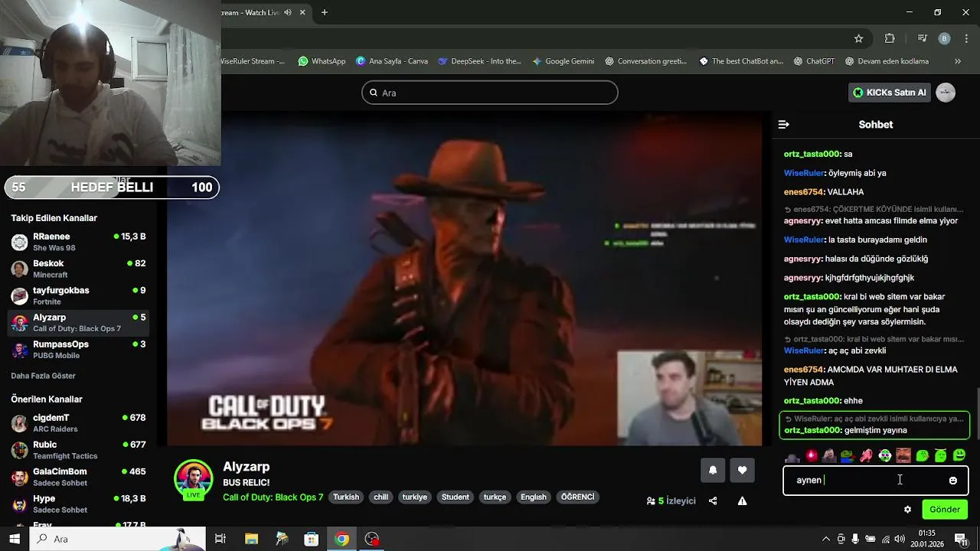The width and height of the screenshot is (980, 551).
Task: Open the WhatsApp bookmark
Action: 322,61
